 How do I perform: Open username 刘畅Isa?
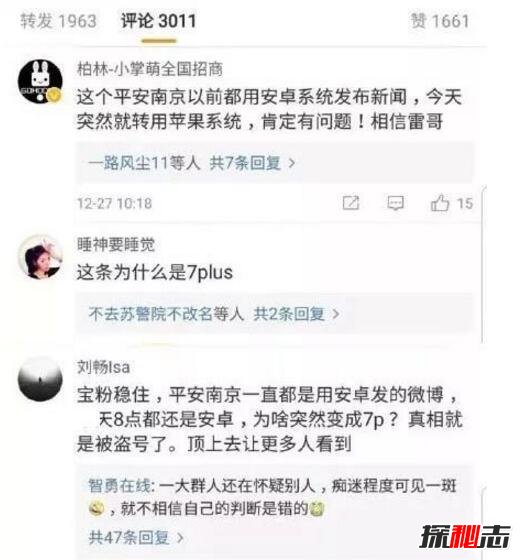103,367
